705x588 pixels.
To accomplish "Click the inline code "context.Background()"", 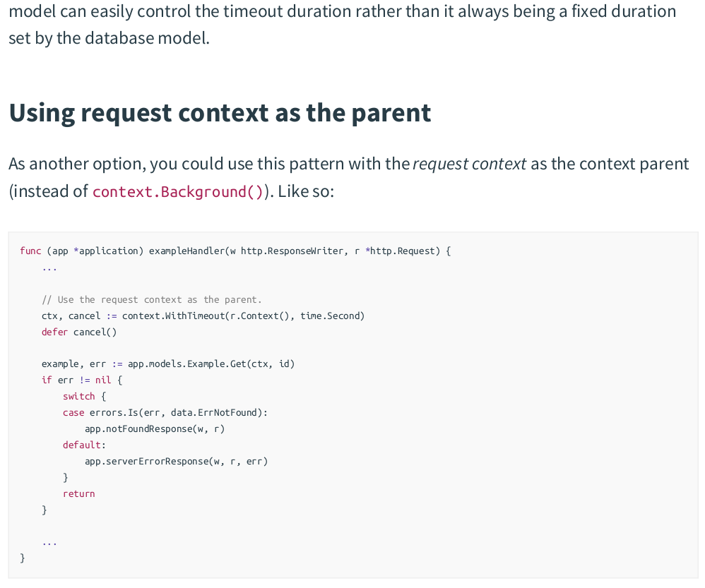I will (178, 192).
